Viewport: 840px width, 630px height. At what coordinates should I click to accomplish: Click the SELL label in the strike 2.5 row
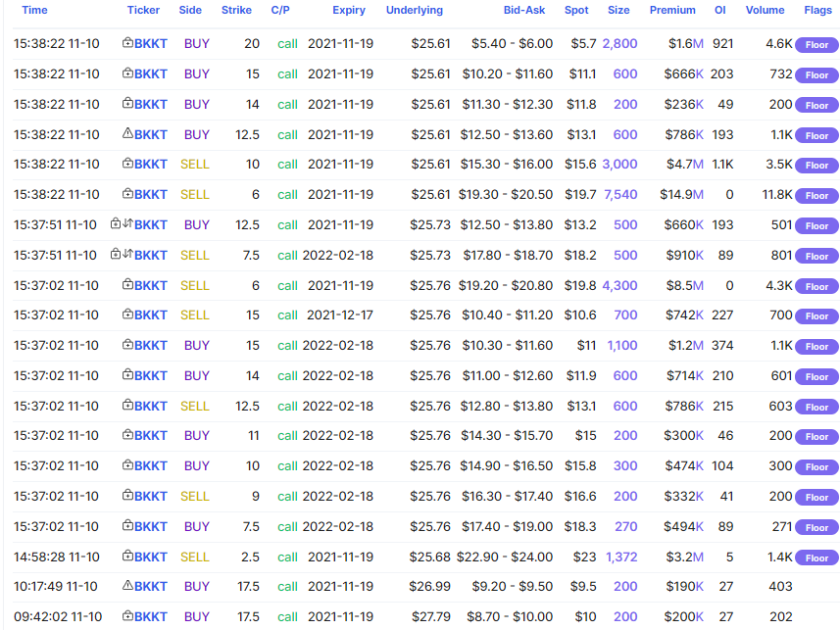194,557
